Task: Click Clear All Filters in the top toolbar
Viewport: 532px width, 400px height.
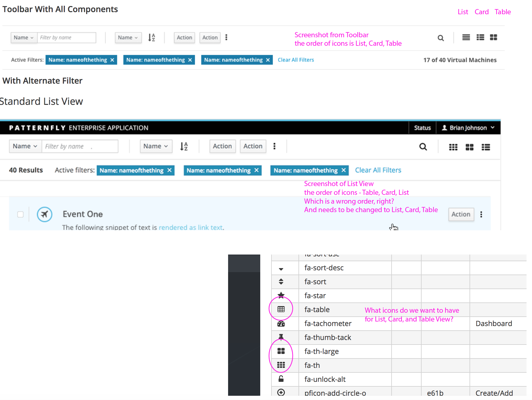Action: point(296,60)
